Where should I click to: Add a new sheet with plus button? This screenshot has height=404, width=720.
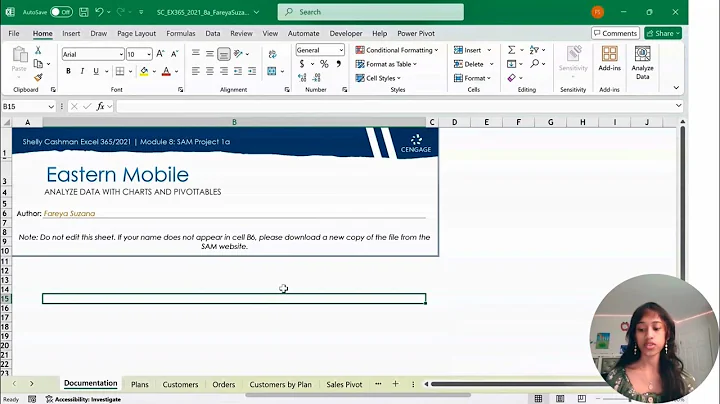pos(395,384)
